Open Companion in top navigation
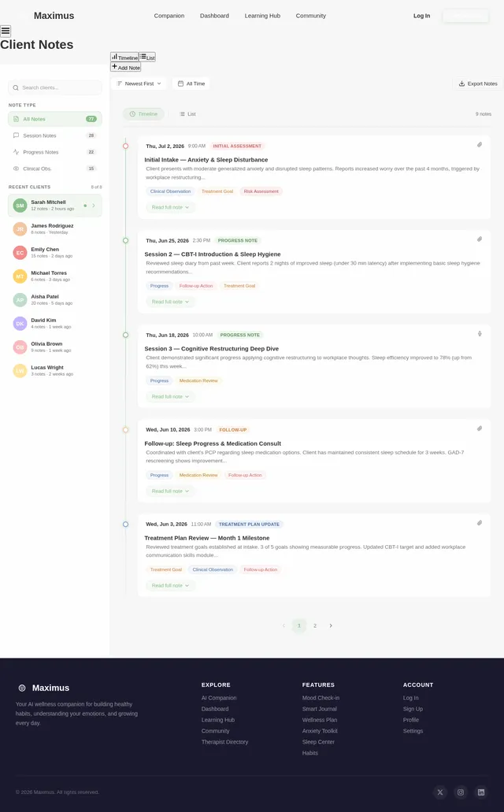The image size is (504, 812). pos(169,16)
